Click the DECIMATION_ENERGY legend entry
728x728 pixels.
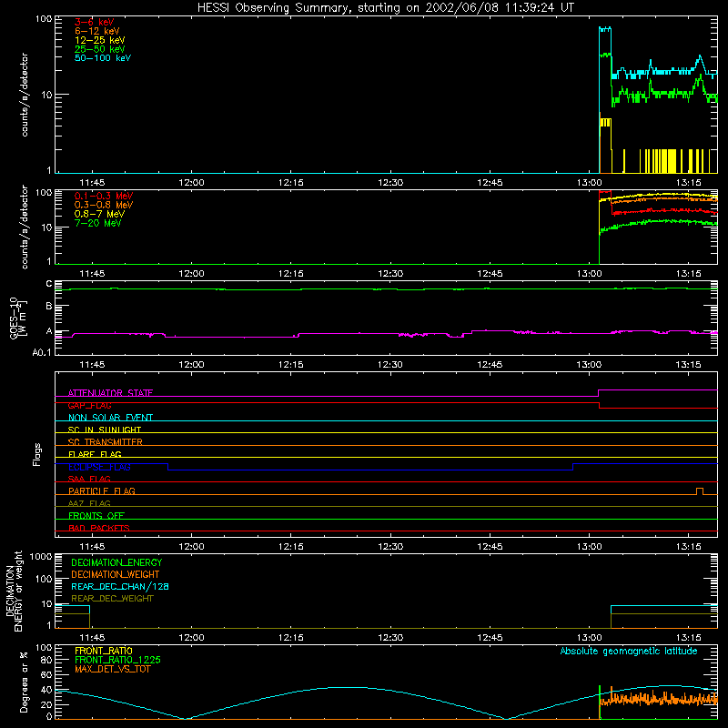[116, 562]
